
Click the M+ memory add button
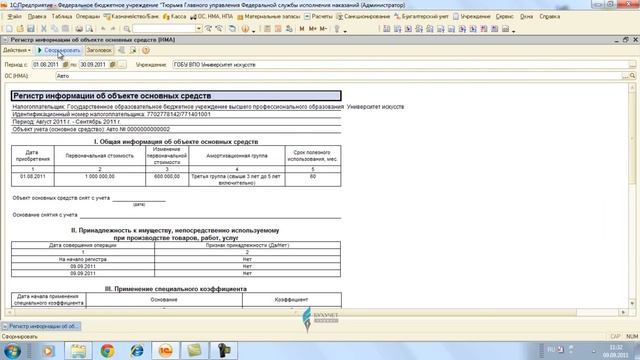click(313, 29)
